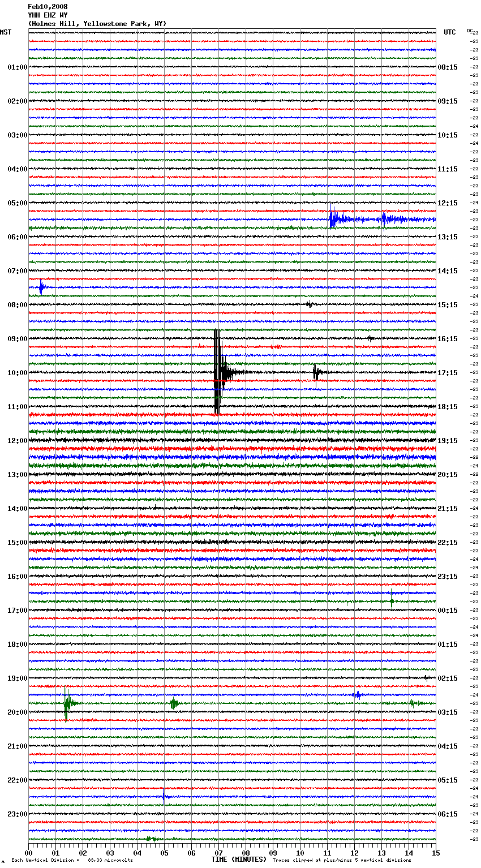Click the '00:15' UTC time label
The image size is (481, 868).
(448, 611)
